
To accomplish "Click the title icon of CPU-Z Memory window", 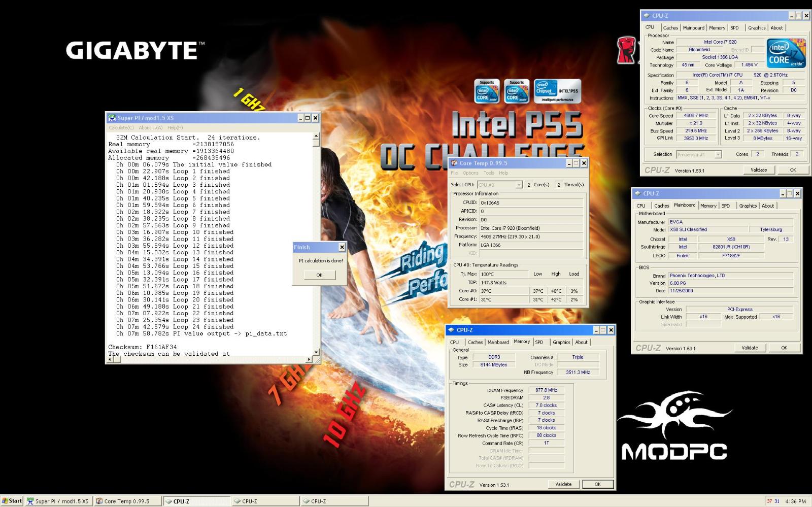I will click(451, 330).
